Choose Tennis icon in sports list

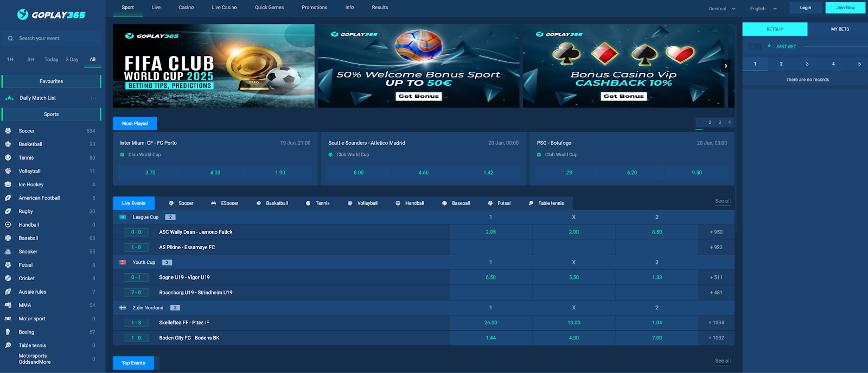coord(8,157)
